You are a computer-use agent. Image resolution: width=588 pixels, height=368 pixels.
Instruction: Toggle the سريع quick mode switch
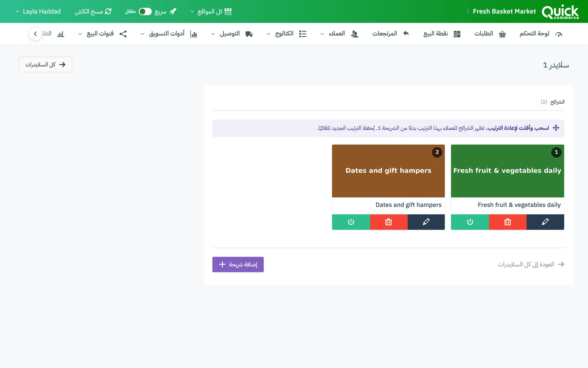pyautogui.click(x=145, y=12)
